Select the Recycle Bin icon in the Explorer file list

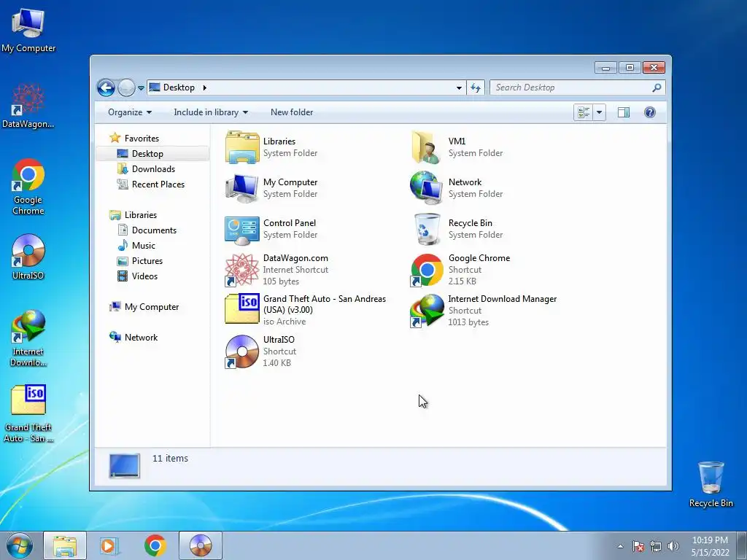[x=427, y=229]
